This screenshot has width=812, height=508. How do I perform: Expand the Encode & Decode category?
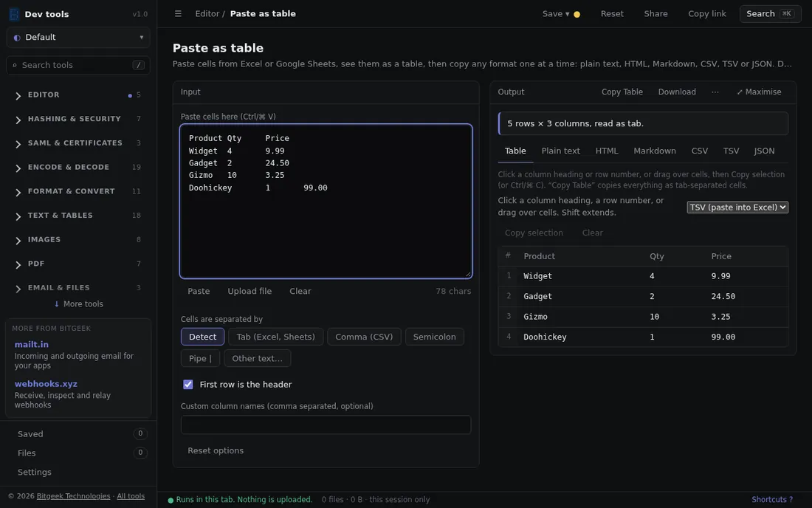tap(78, 168)
